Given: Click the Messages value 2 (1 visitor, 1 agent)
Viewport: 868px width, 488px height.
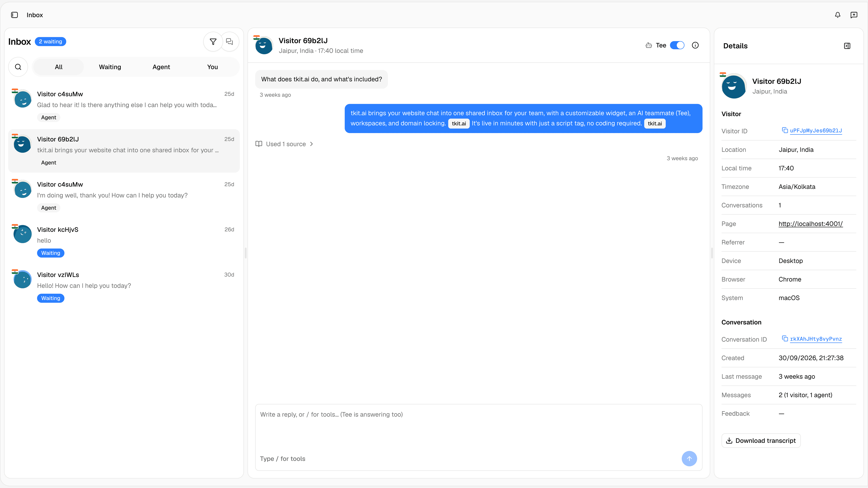Looking at the screenshot, I should click(805, 395).
